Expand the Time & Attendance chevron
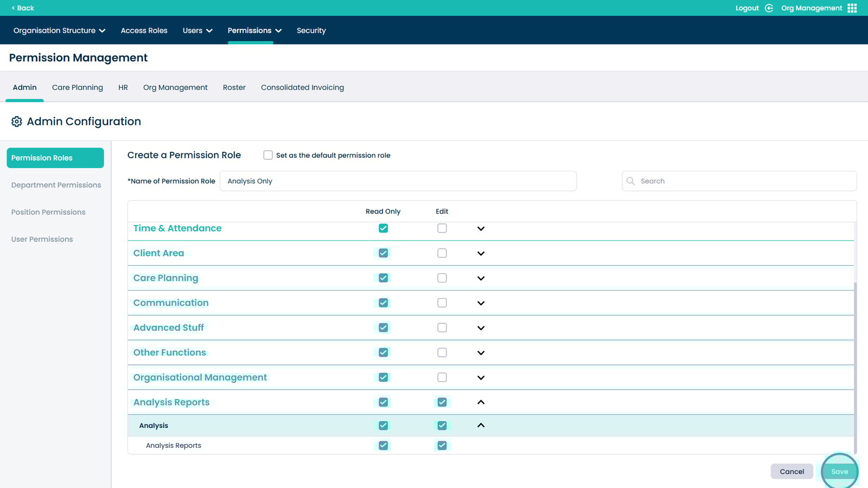 tap(481, 229)
